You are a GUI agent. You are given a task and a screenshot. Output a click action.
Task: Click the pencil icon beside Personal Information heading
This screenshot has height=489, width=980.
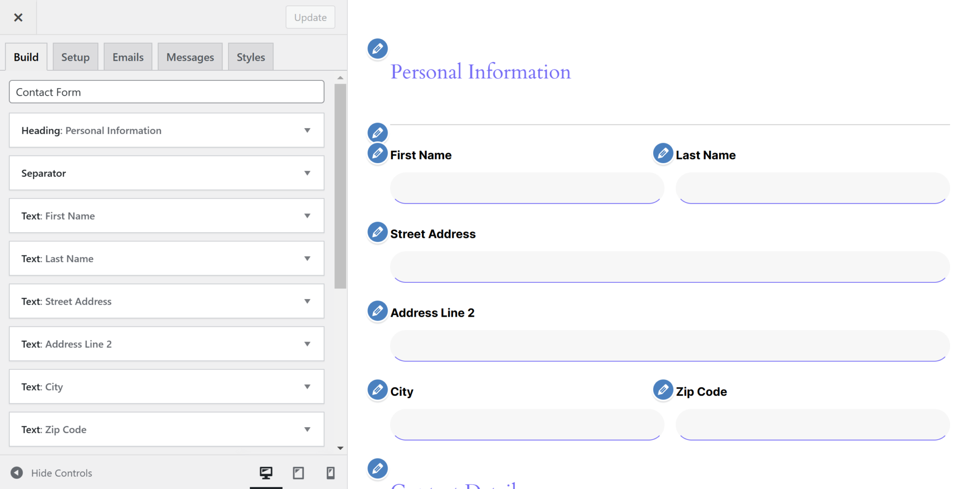click(377, 48)
